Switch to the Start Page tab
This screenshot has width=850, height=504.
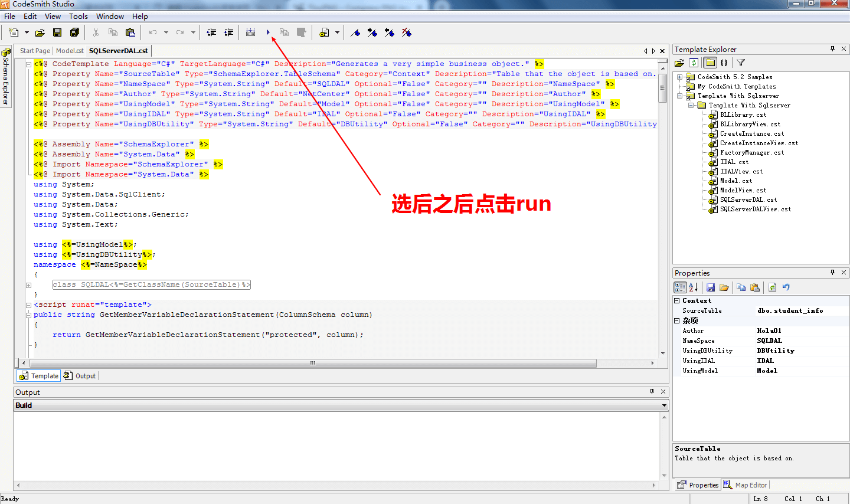coord(35,51)
